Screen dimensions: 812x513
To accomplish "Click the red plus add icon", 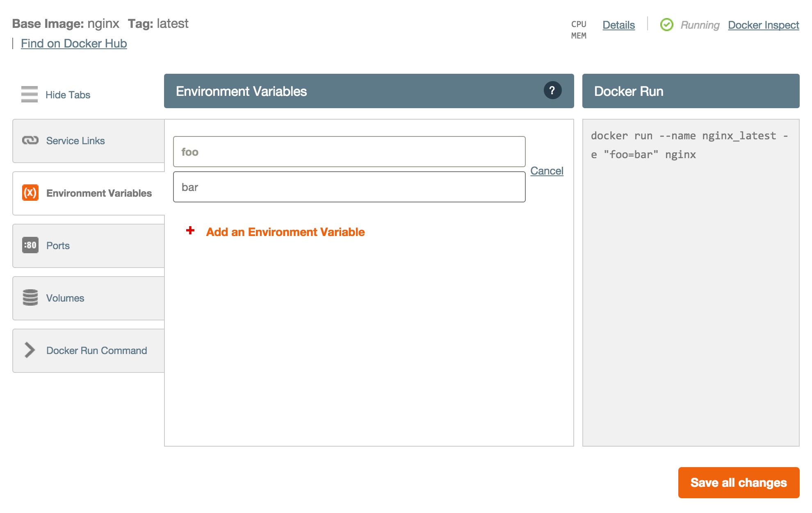I will [x=190, y=230].
